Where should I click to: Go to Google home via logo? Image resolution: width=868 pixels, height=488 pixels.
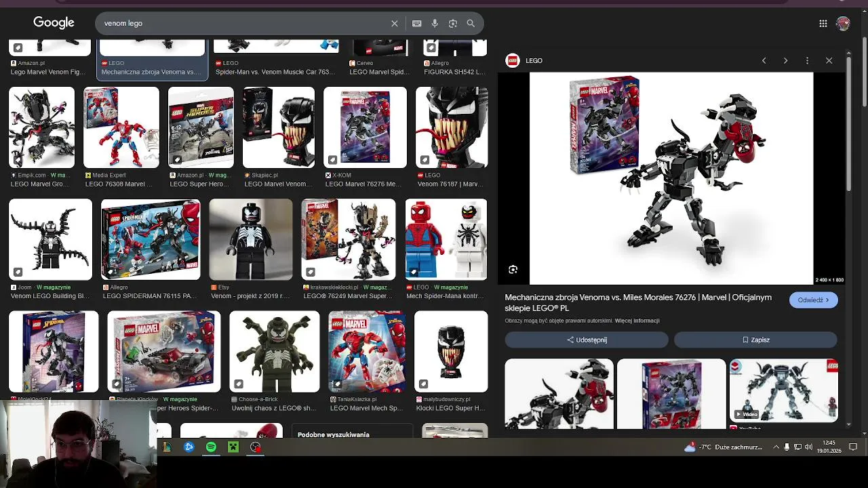point(54,22)
